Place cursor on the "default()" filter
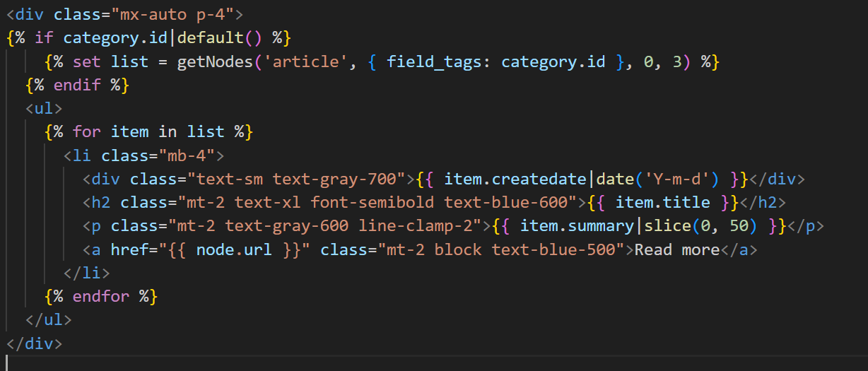 (x=221, y=37)
